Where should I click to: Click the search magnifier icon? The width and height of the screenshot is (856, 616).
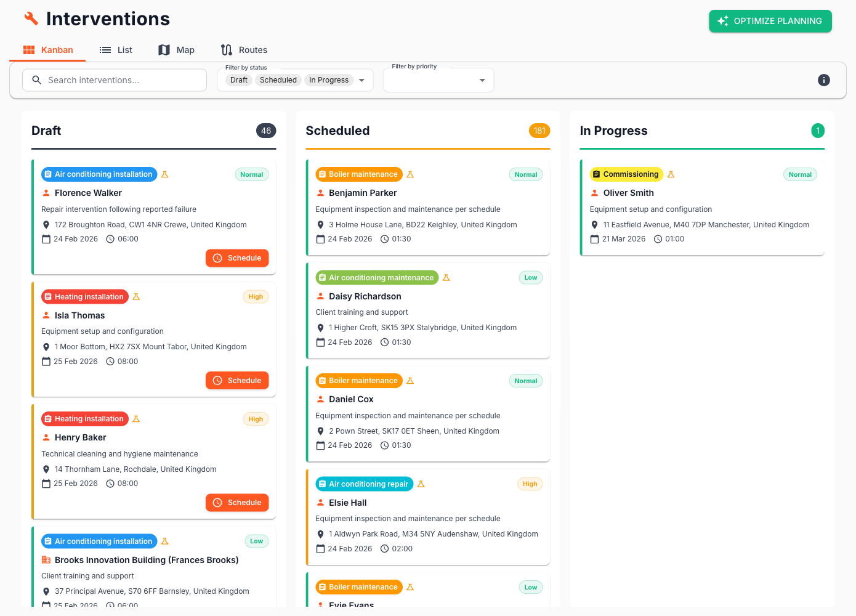click(36, 79)
